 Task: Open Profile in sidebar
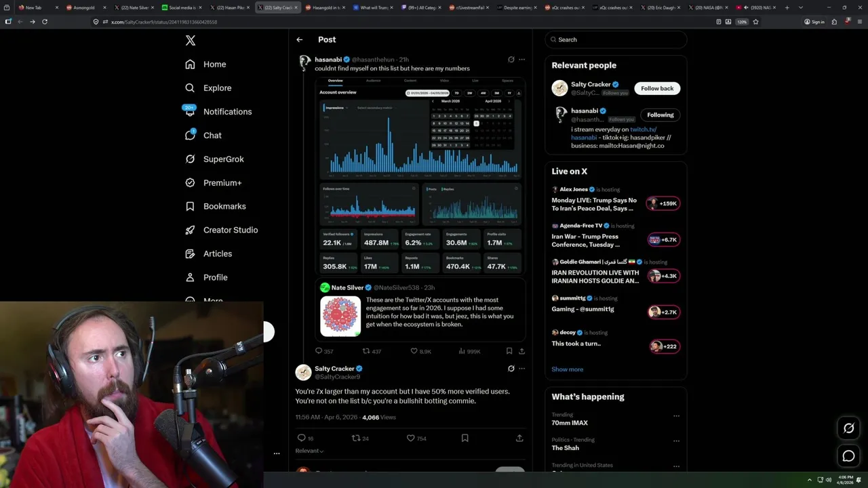[x=206, y=277]
